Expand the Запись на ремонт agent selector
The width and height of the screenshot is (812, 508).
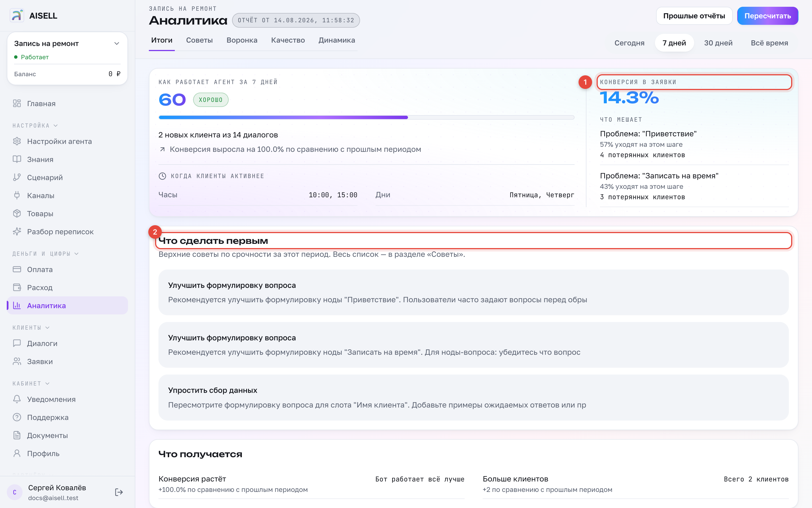(67, 43)
